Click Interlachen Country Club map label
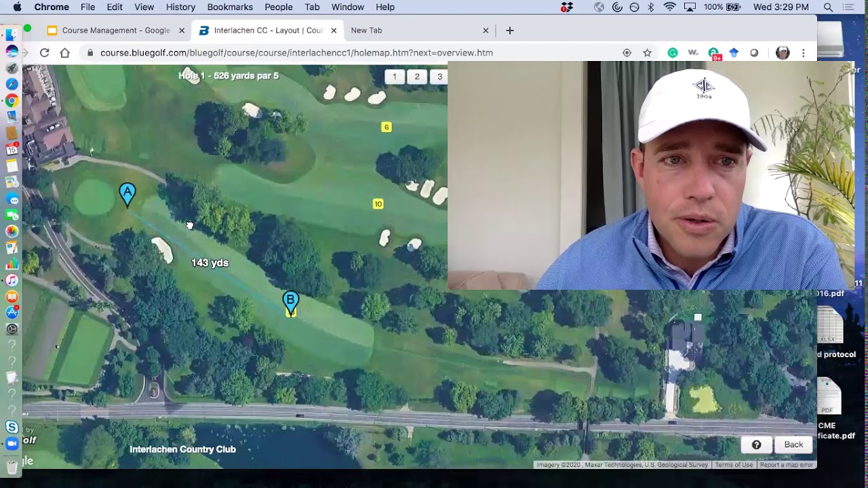868x488 pixels. (182, 449)
